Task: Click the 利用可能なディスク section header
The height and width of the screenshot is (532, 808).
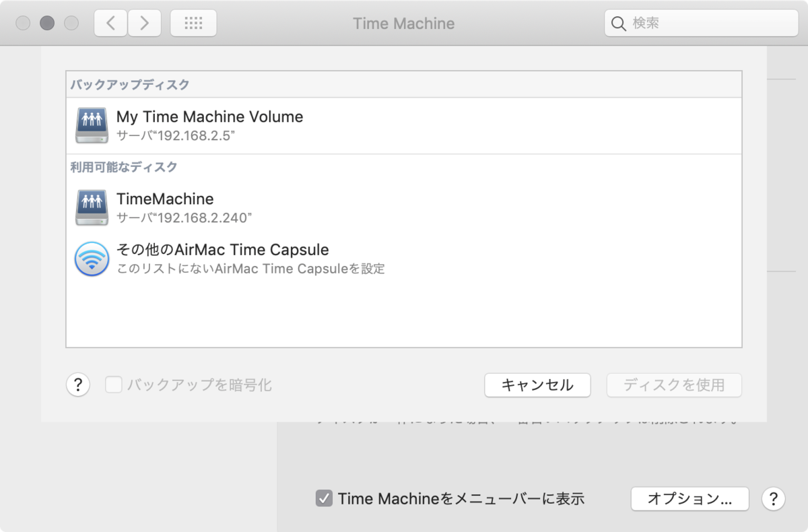Action: (x=124, y=167)
